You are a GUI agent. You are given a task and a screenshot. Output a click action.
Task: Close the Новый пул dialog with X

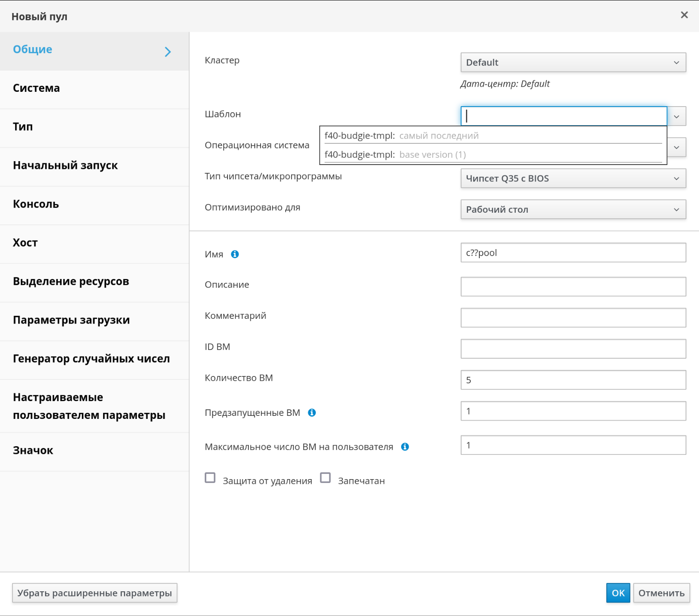[x=684, y=15]
